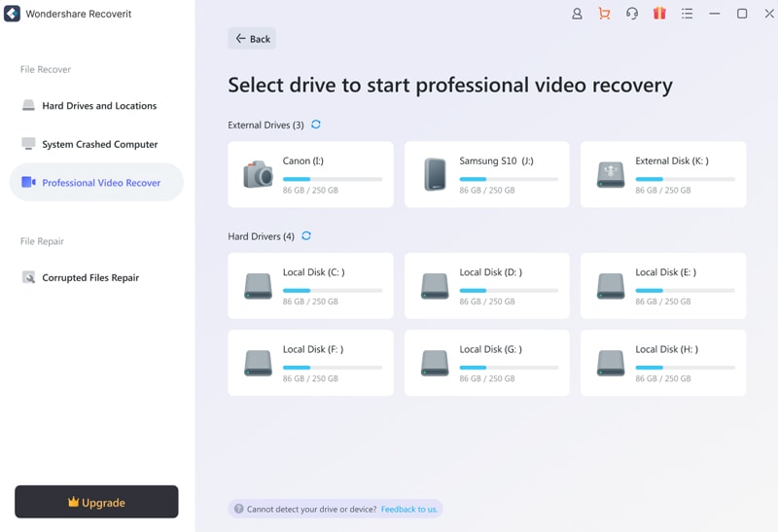Click 'Cannot detect your drive or device?' text
778x532 pixels.
coord(311,510)
